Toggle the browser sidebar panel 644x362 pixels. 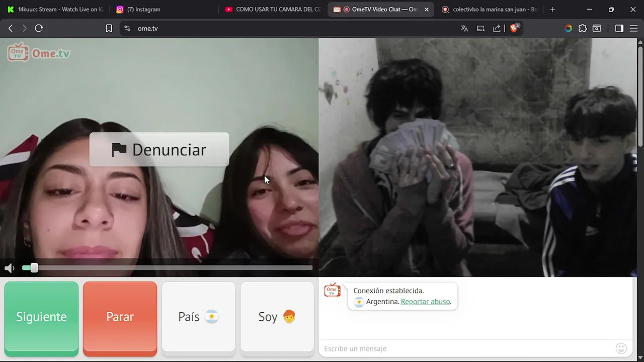[619, 29]
